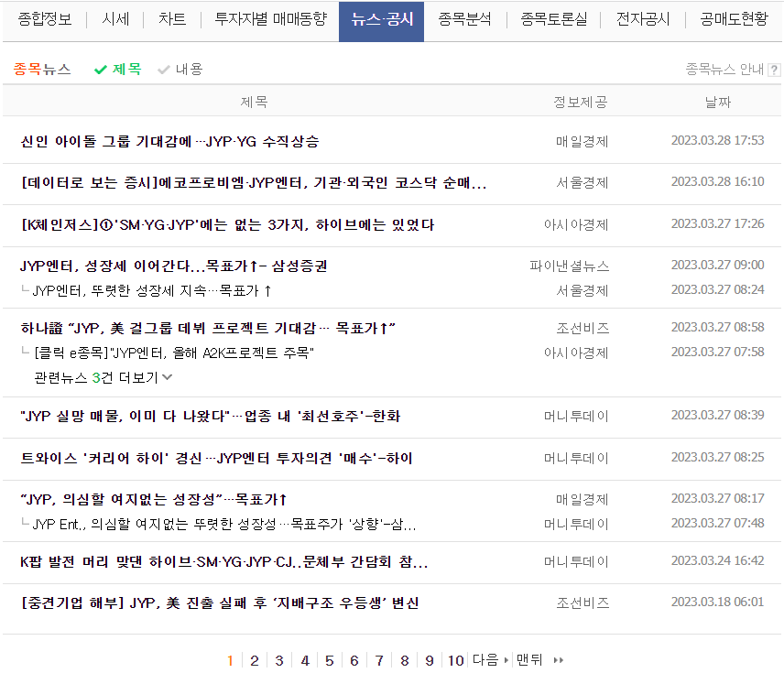Click the 종목뉴스 안내 help question icon
The image size is (784, 673).
(x=774, y=70)
